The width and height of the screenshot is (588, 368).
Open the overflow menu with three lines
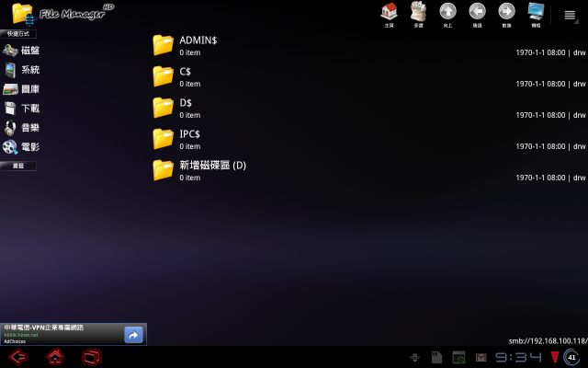pos(570,15)
